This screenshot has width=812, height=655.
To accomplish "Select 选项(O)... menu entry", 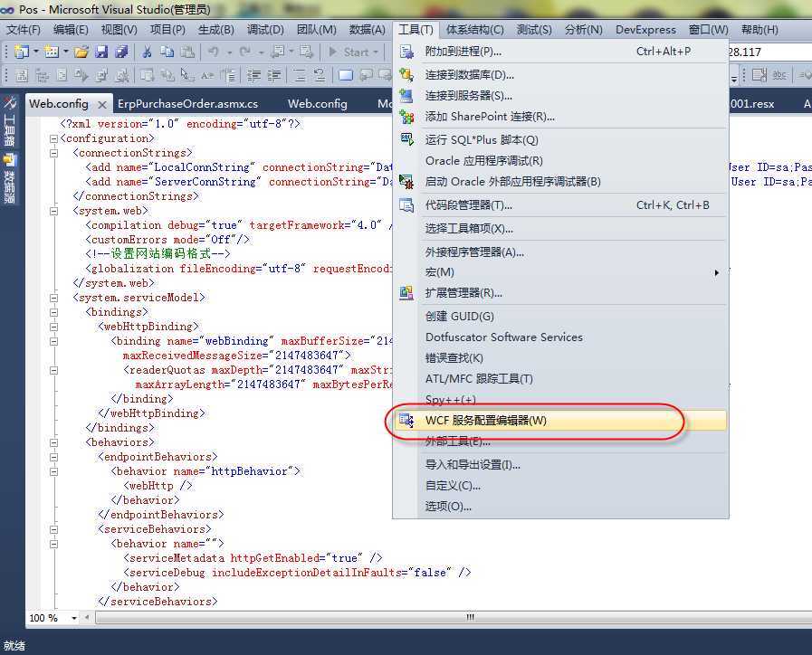I will tap(561, 506).
